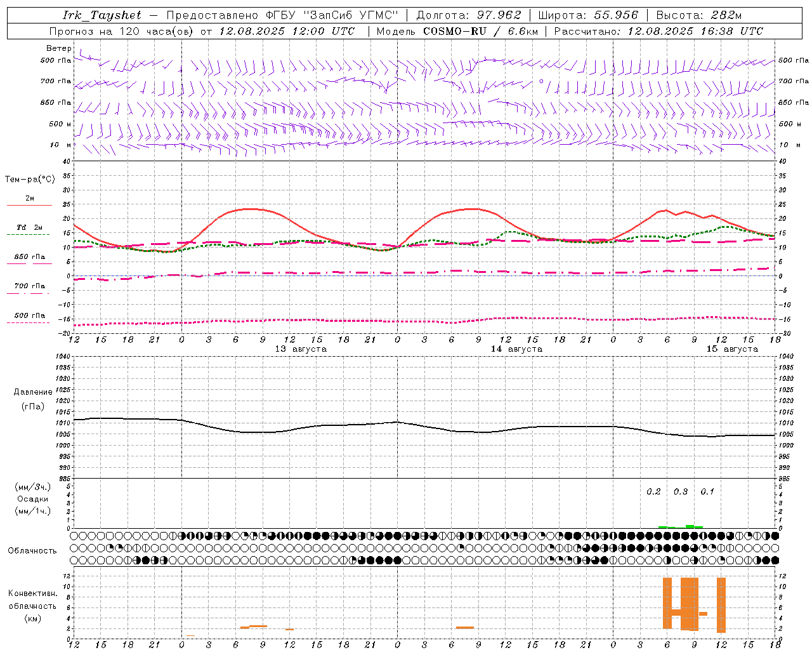Click the (гПа) pressure unit label
The height and width of the screenshot is (650, 812).
pyautogui.click(x=33, y=407)
